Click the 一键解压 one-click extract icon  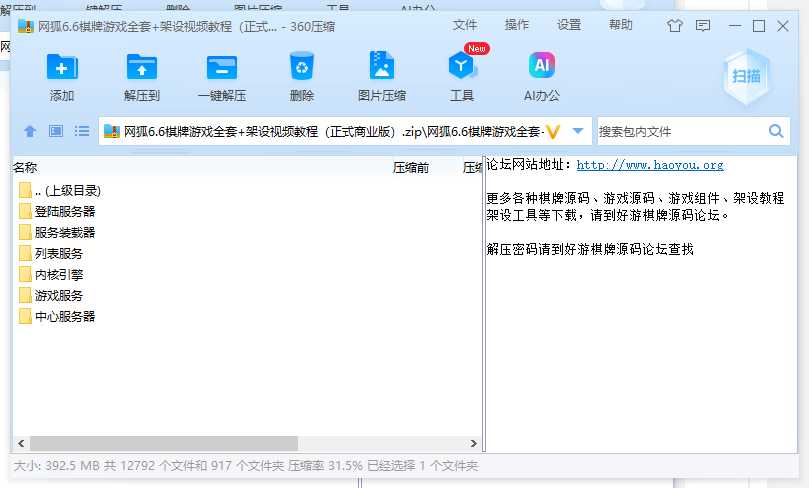[222, 67]
